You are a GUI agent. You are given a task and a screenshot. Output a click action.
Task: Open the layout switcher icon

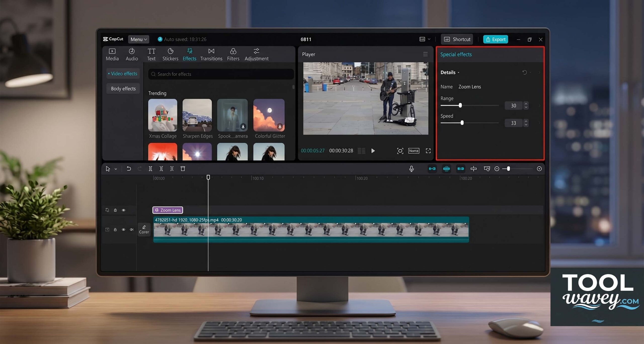[422, 39]
